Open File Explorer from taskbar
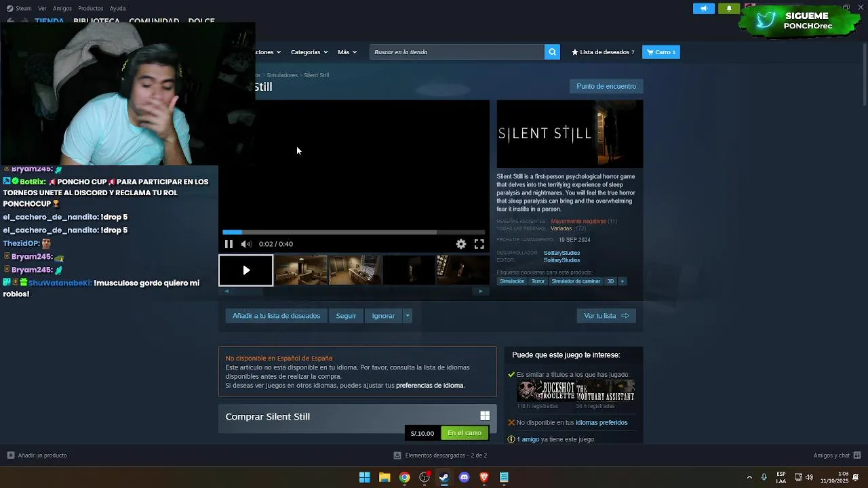Image resolution: width=868 pixels, height=488 pixels. [384, 477]
